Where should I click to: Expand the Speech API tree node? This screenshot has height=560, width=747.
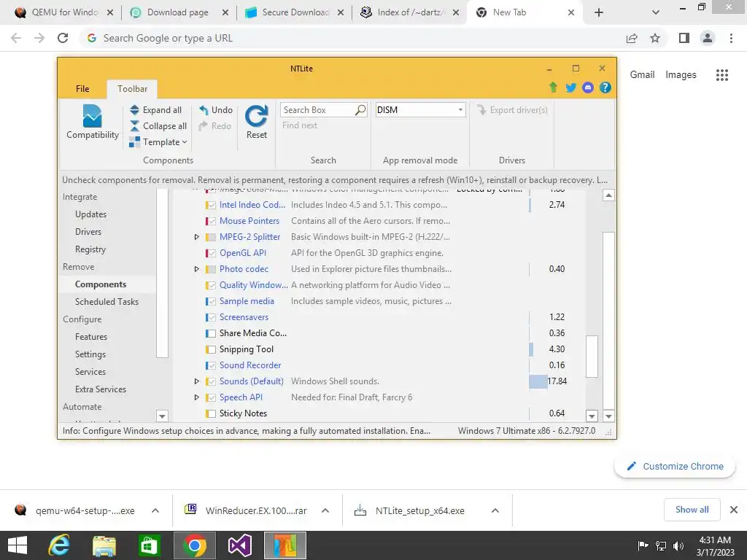(x=196, y=397)
